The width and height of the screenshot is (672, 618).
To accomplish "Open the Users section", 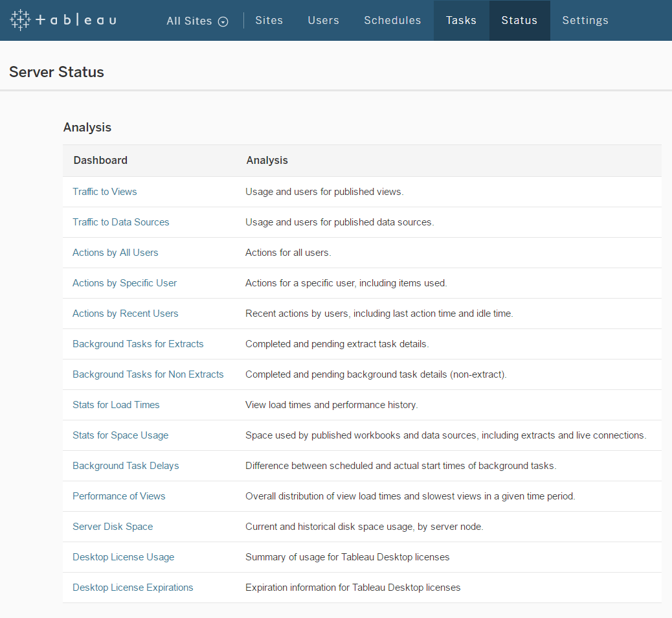I will point(323,20).
